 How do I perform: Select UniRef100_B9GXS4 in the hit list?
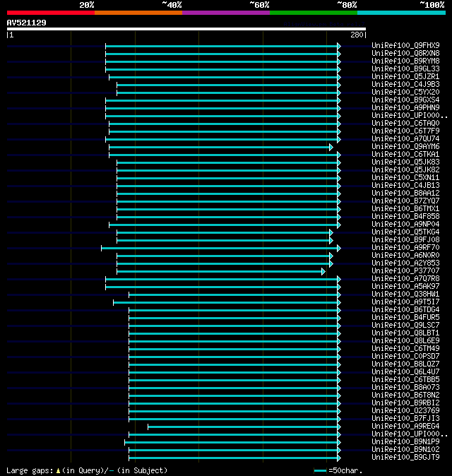[405, 100]
